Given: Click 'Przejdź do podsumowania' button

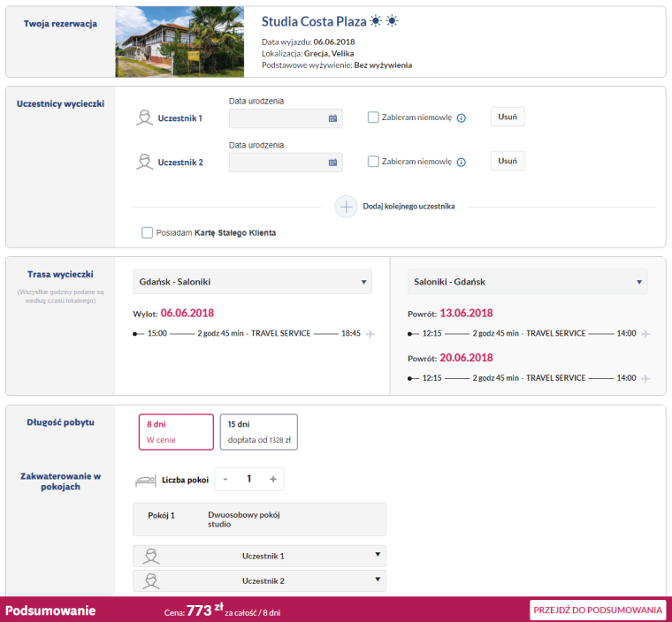Looking at the screenshot, I should point(597,610).
